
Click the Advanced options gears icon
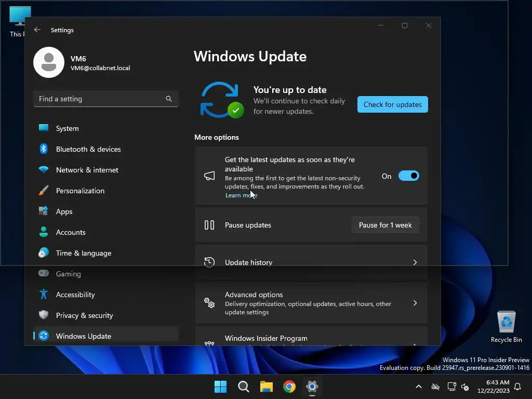[x=209, y=303]
